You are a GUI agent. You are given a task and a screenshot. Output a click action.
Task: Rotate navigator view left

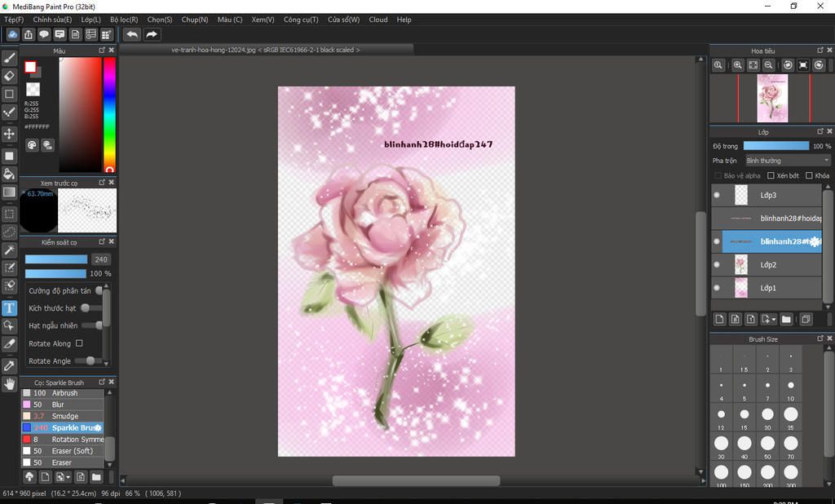[x=788, y=65]
